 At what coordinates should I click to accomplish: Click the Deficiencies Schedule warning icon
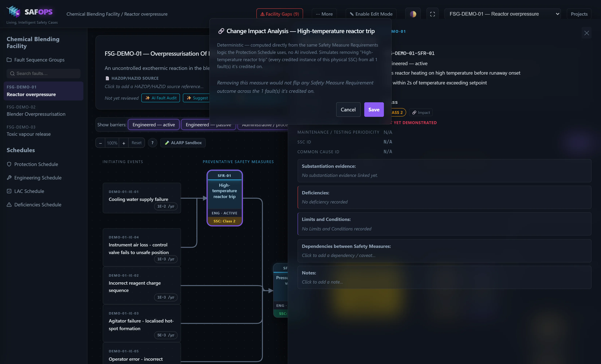(9, 205)
